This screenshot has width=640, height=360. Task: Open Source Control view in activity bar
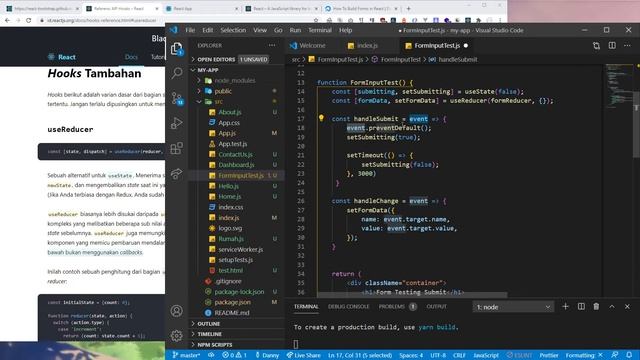[x=177, y=98]
